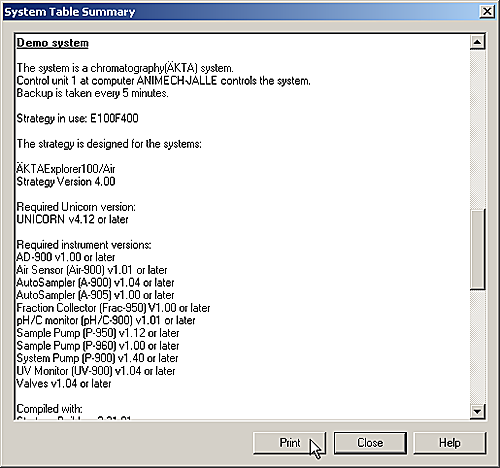This screenshot has height=468, width=500.
Task: Click the Close button at the bottom
Action: [x=370, y=443]
